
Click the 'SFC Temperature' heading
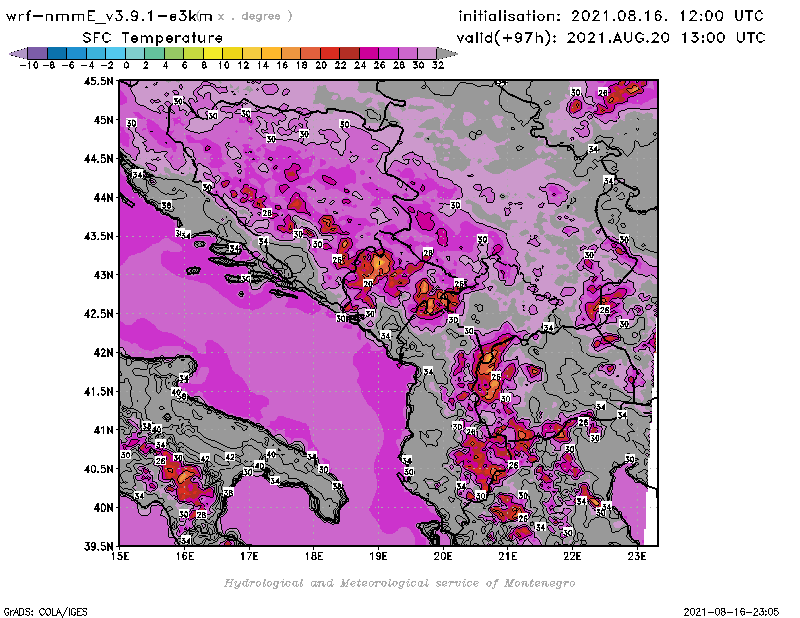coord(153,38)
